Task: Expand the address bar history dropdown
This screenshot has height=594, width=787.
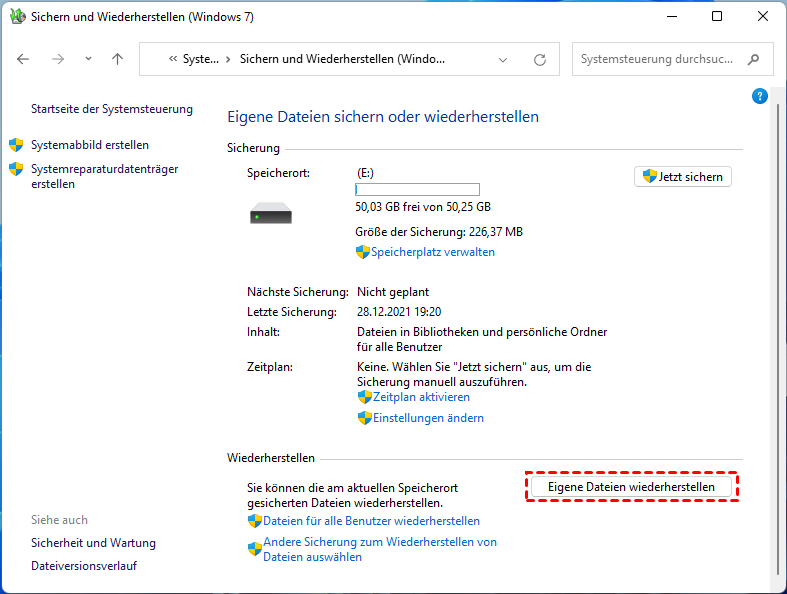Action: (502, 60)
